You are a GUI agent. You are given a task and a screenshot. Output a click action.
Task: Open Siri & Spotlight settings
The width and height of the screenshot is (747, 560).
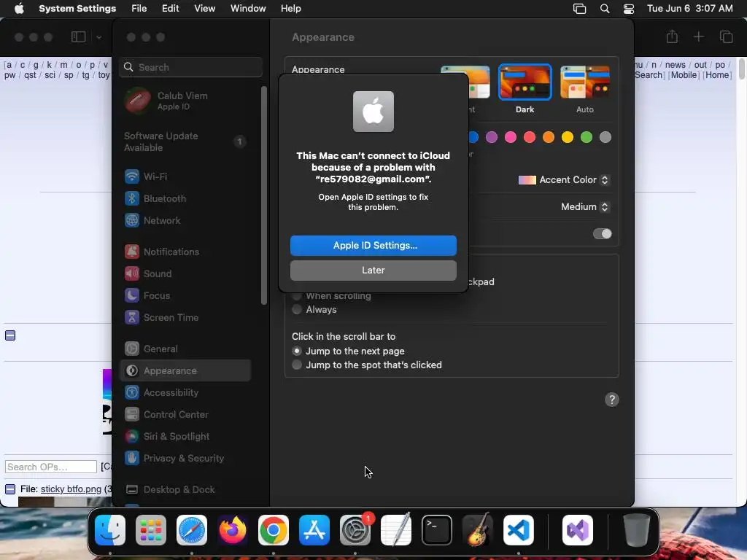[185, 437]
